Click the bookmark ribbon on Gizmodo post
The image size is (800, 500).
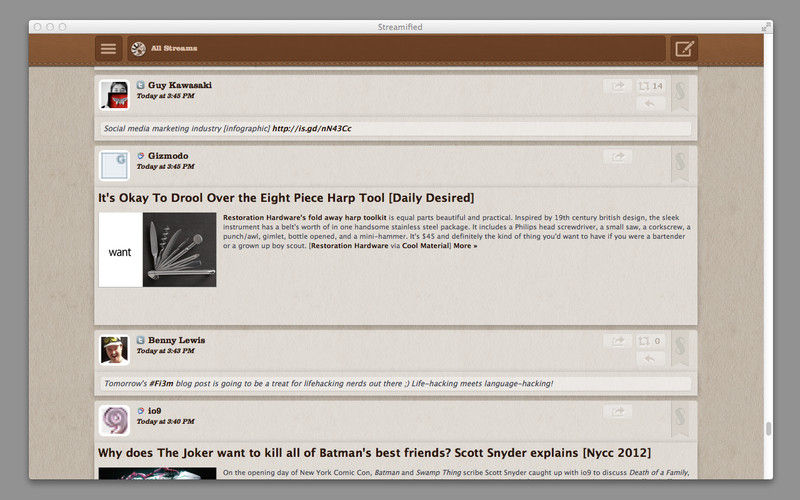pyautogui.click(x=680, y=165)
